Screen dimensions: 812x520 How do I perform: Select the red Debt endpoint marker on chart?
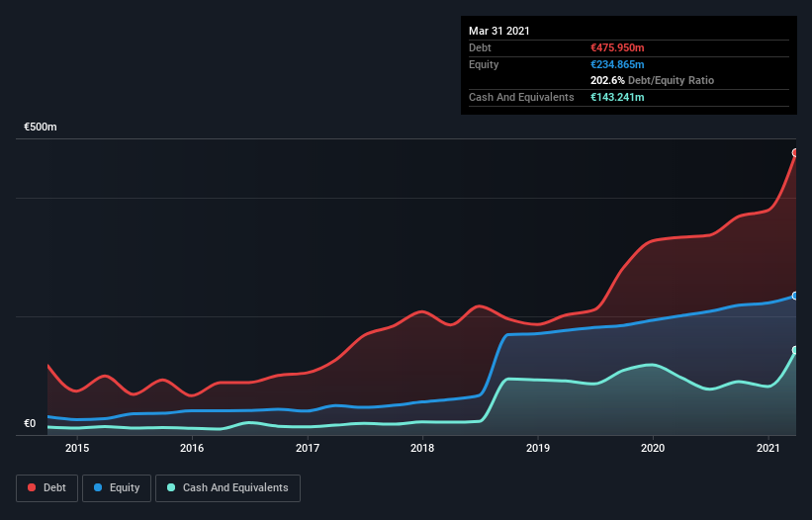795,152
